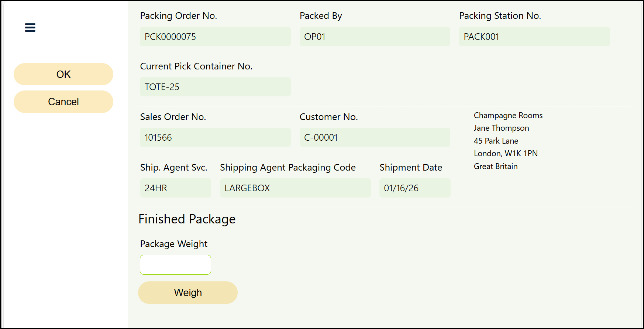Click the Champagne Rooms address line
The image size is (644, 329).
click(x=508, y=116)
